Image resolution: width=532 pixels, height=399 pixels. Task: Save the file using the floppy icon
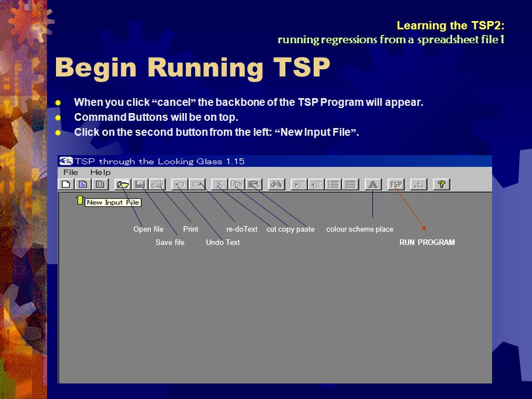[140, 184]
